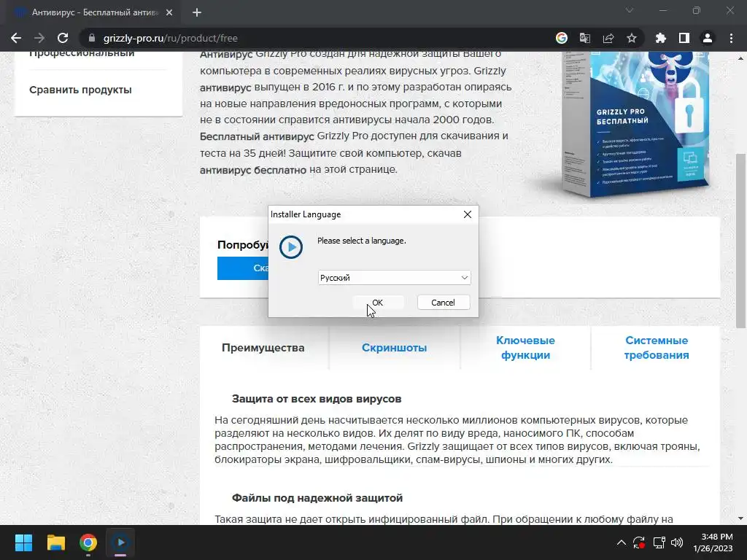Viewport: 747px width, 560px height.
Task: Open Chrome three-dot menu
Action: coord(731,38)
